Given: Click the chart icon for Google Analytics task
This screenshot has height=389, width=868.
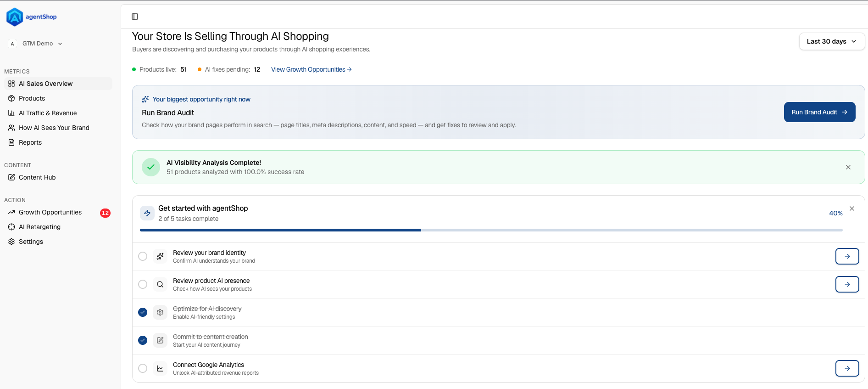Looking at the screenshot, I should coord(160,368).
